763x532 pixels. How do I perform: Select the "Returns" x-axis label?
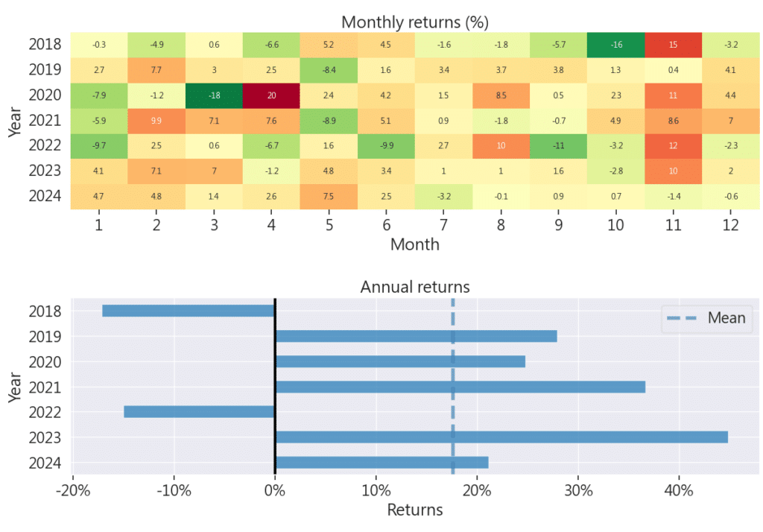click(x=414, y=510)
